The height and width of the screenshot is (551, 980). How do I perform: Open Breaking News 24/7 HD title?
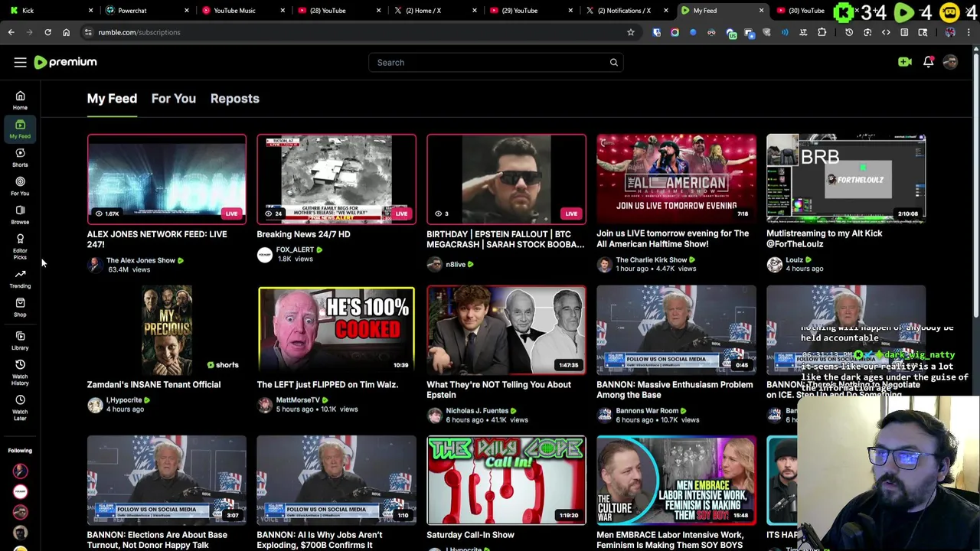(303, 234)
